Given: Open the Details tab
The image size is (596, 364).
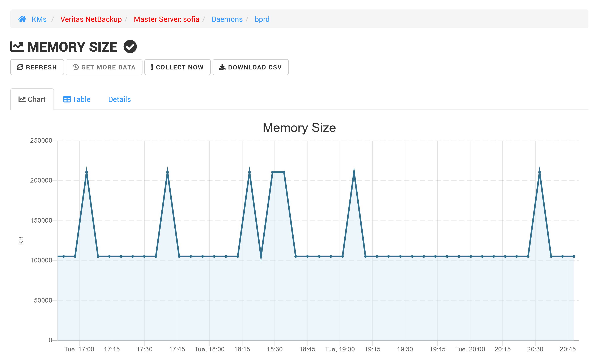Looking at the screenshot, I should 119,99.
